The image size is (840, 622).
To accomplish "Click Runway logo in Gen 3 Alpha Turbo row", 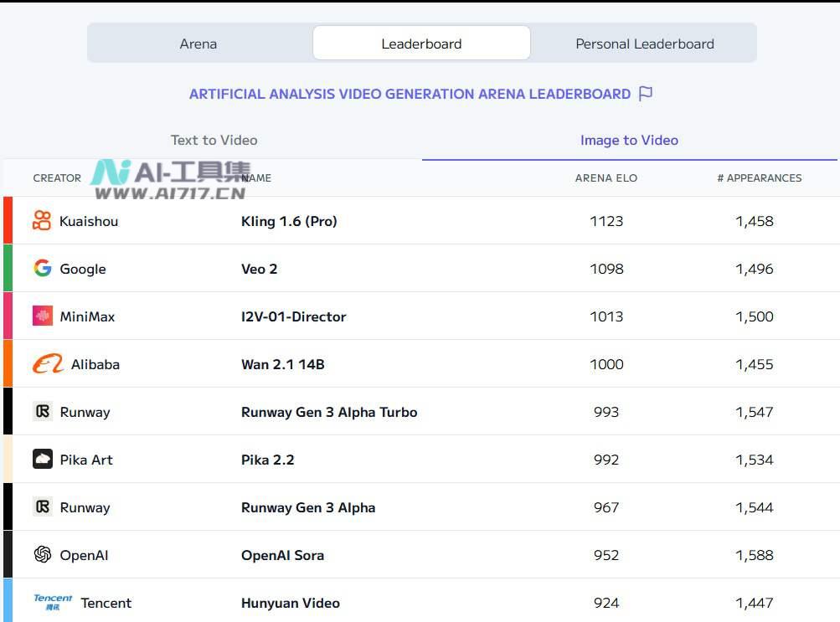I will pos(43,412).
